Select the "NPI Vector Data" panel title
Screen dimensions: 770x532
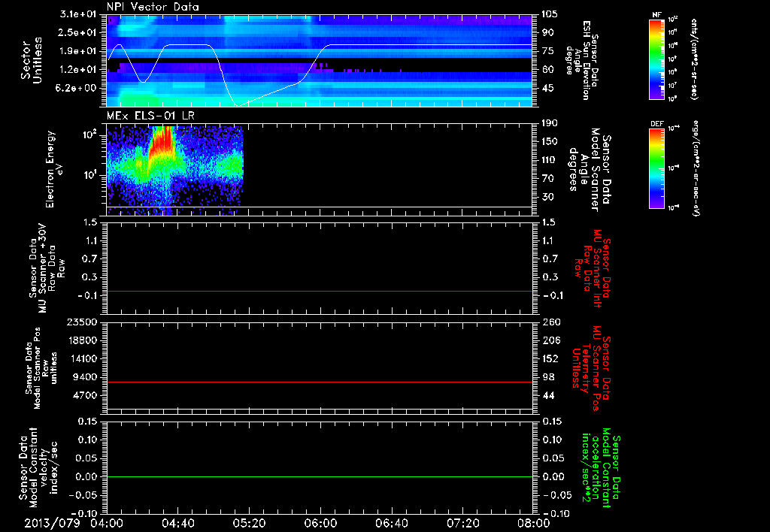[x=153, y=7]
